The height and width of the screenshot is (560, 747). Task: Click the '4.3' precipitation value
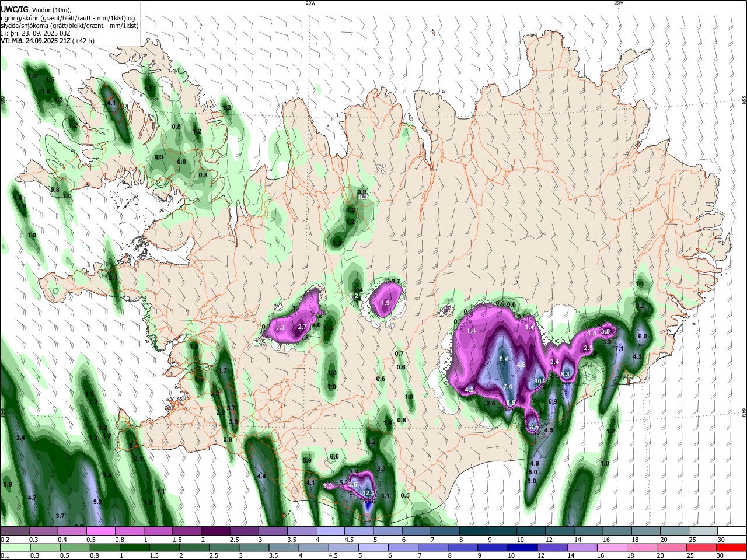pyautogui.click(x=637, y=356)
